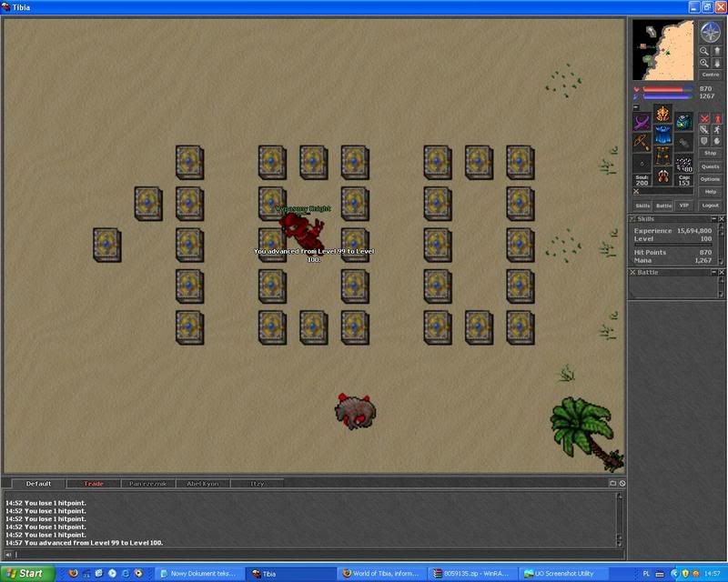The width and height of the screenshot is (728, 582).
Task: Open the Options dialog
Action: pyautogui.click(x=711, y=178)
